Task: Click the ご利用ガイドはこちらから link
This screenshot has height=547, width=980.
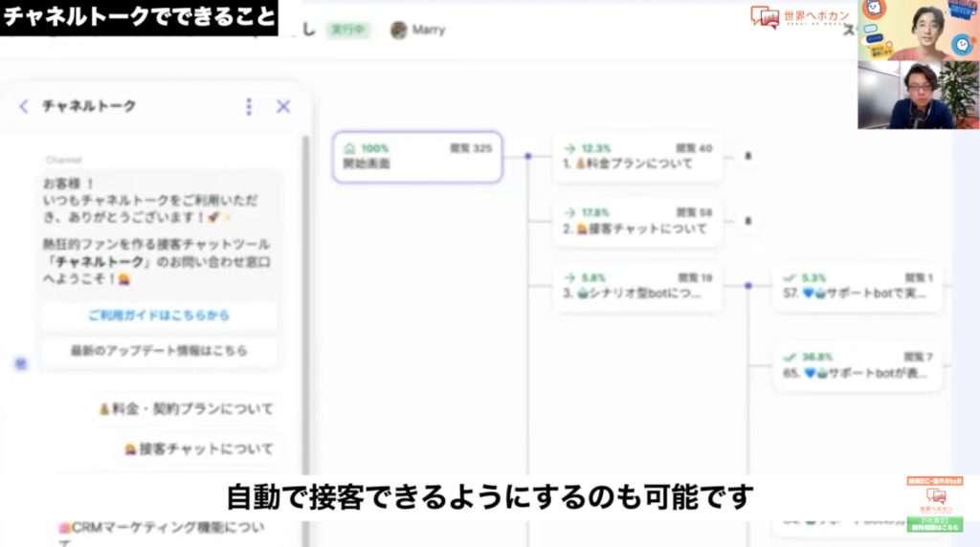Action: pos(159,316)
